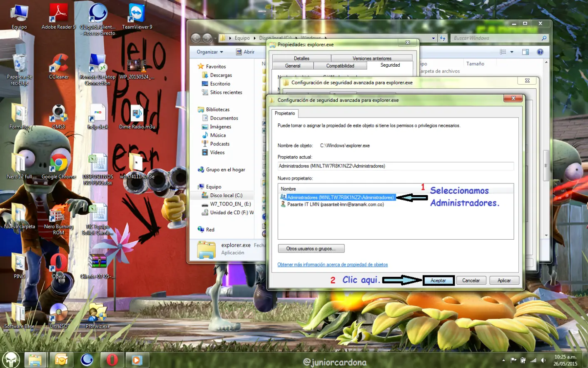Switch to the Detalles tab

301,58
